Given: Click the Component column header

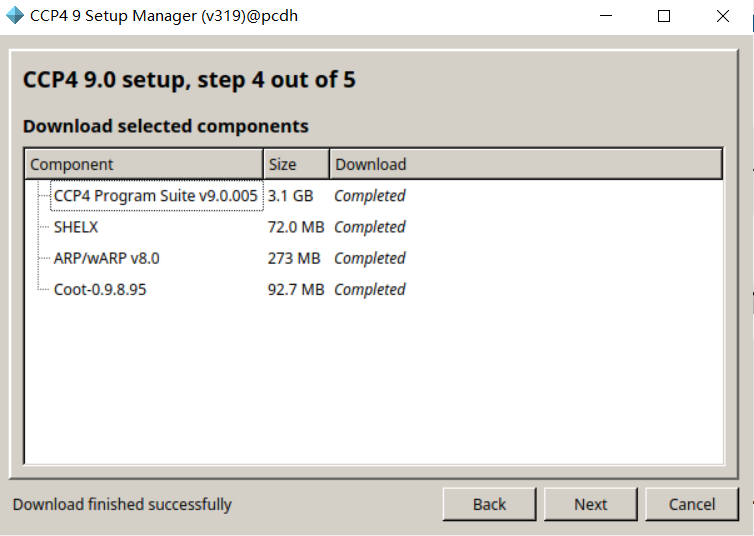Looking at the screenshot, I should [144, 164].
